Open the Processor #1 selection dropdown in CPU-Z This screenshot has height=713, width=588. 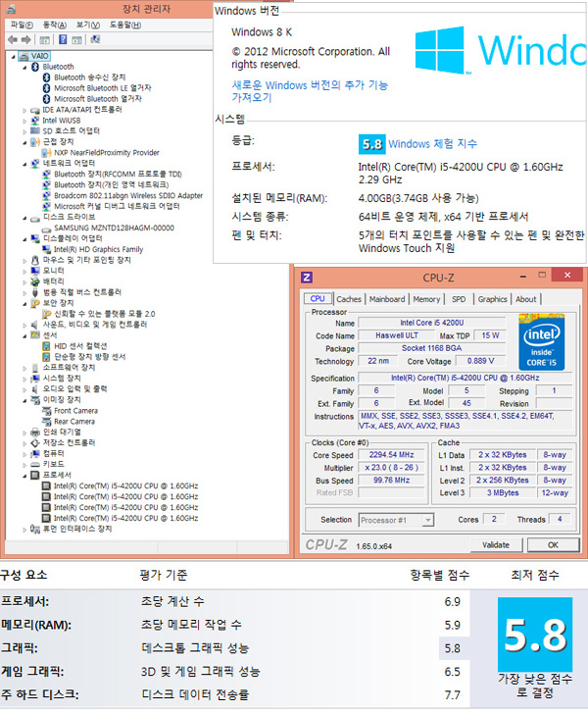(427, 520)
